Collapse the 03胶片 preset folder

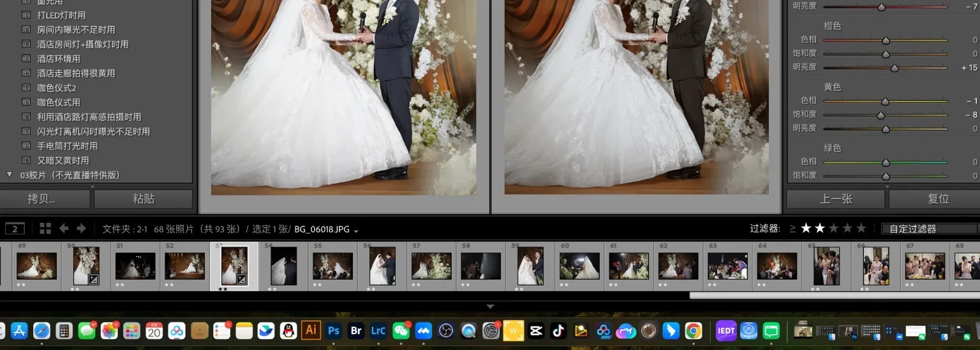[x=10, y=174]
